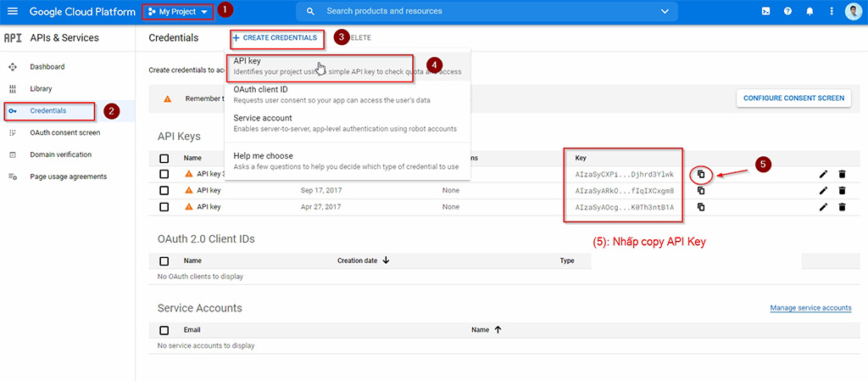Copy the key ending Djhrd3Ylwk

pos(701,174)
